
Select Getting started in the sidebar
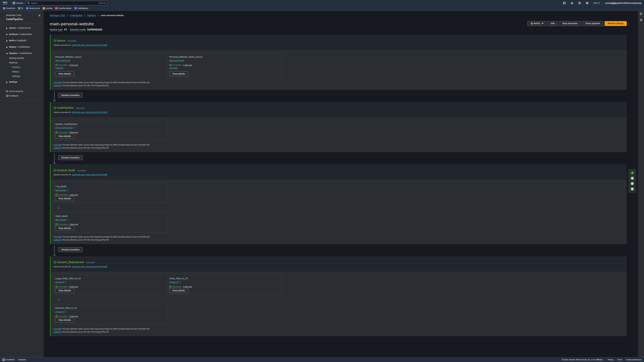click(16, 58)
